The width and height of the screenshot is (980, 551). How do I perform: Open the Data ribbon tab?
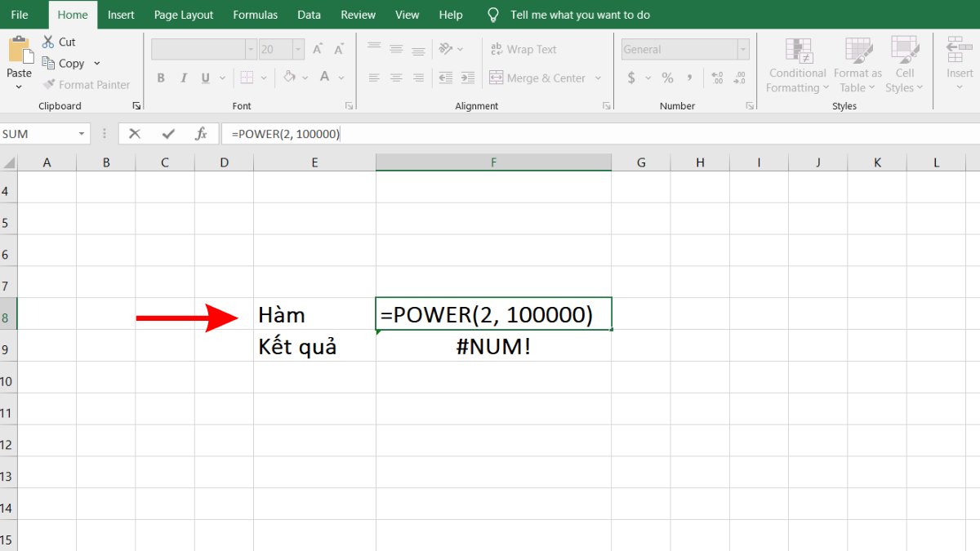click(x=309, y=14)
